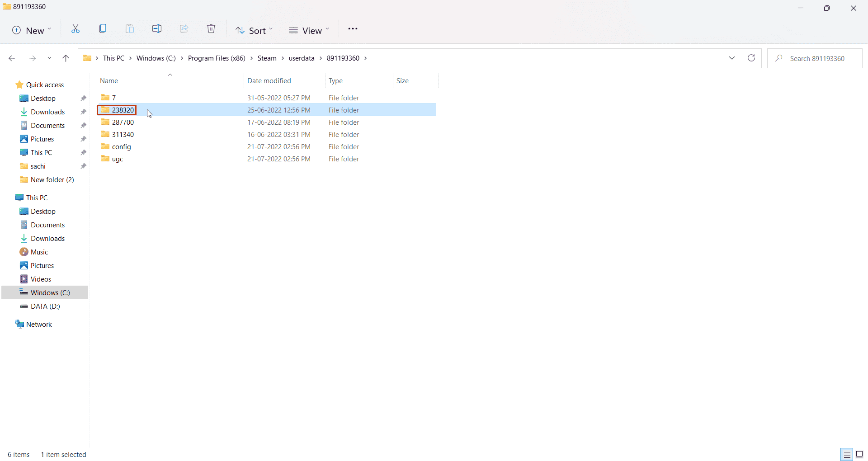Select This PC root in navigation pane
868x461 pixels.
tap(37, 198)
